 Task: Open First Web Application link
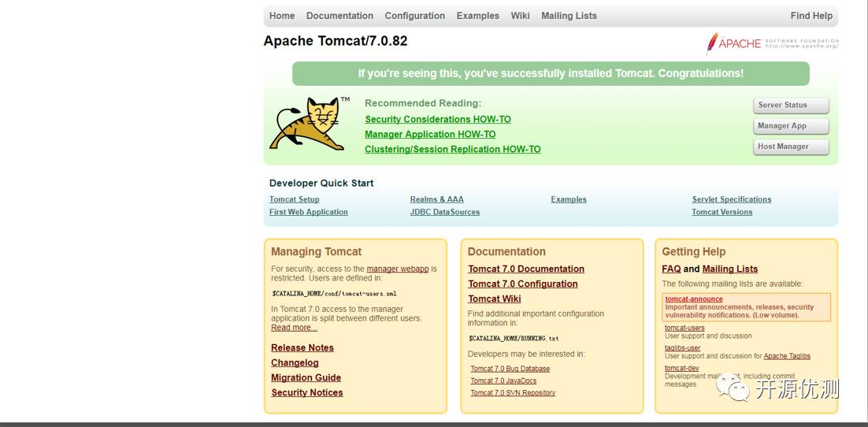[x=308, y=212]
